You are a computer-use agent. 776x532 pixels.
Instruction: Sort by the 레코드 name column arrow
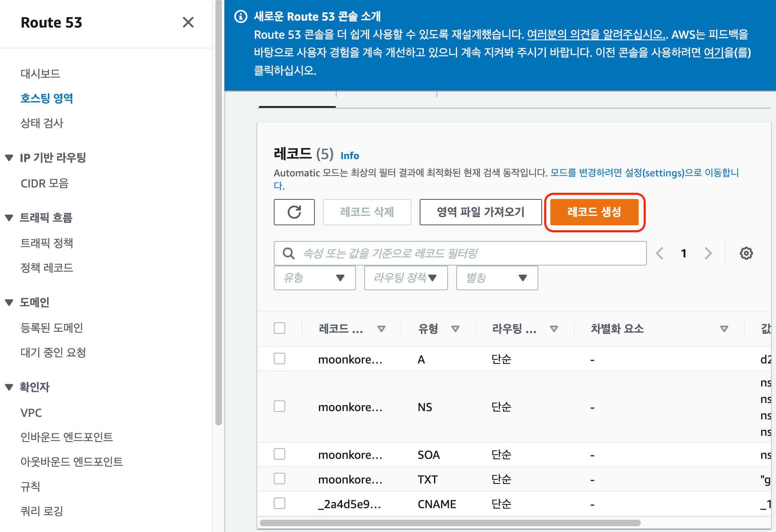pyautogui.click(x=381, y=329)
